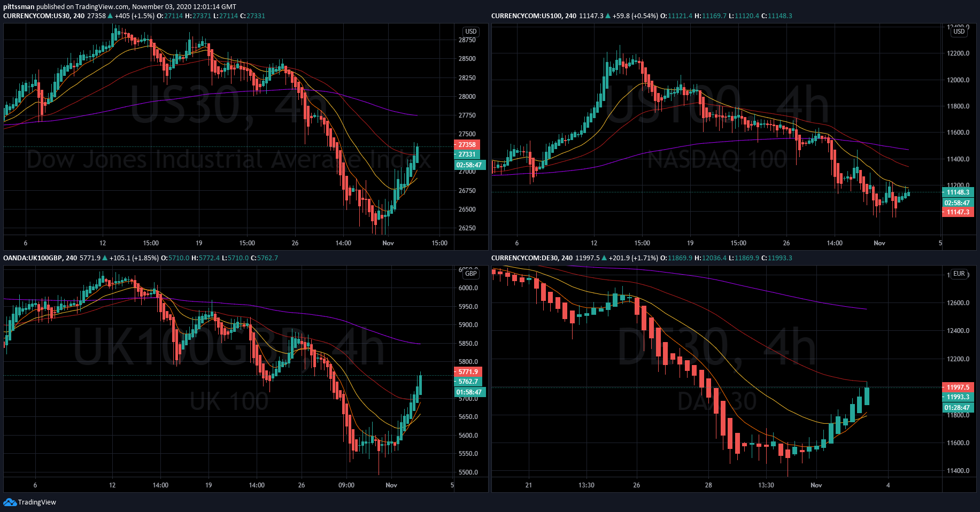Viewport: 980px width, 512px height.
Task: Click the H:12036.4 high value on DE30
Action: click(x=711, y=258)
